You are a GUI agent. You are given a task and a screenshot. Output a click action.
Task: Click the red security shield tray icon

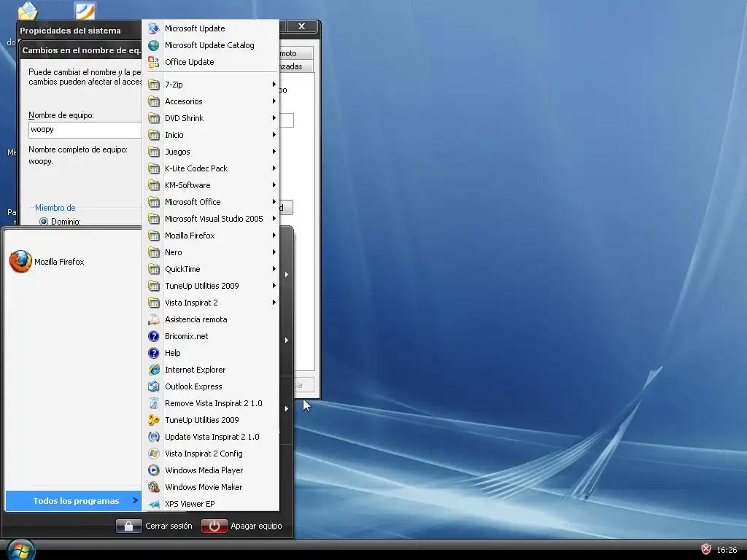pos(706,549)
